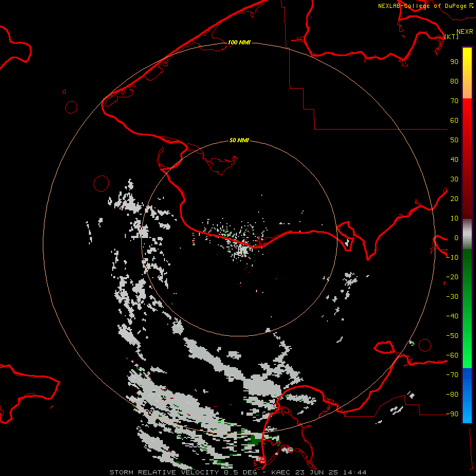
Task: Click the KAEC station identifier in the caption
Action: tap(281, 472)
